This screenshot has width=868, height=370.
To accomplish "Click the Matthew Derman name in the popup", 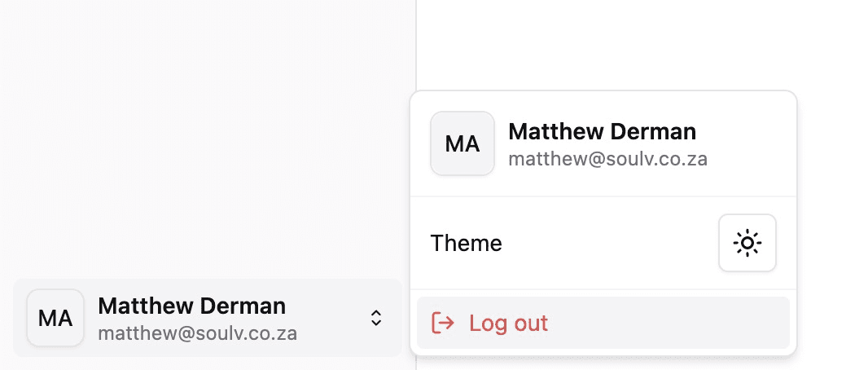I will 602,131.
